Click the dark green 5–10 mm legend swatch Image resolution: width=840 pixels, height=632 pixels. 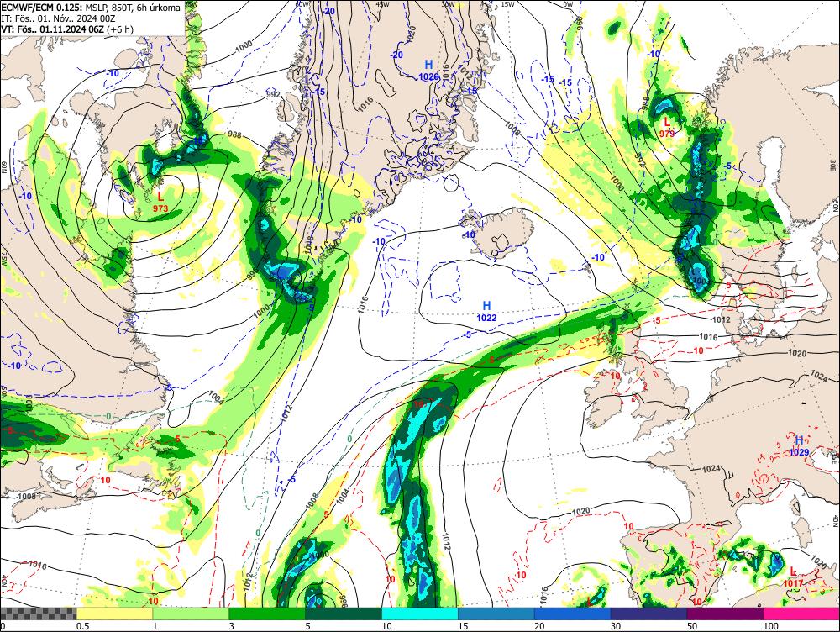(x=344, y=614)
